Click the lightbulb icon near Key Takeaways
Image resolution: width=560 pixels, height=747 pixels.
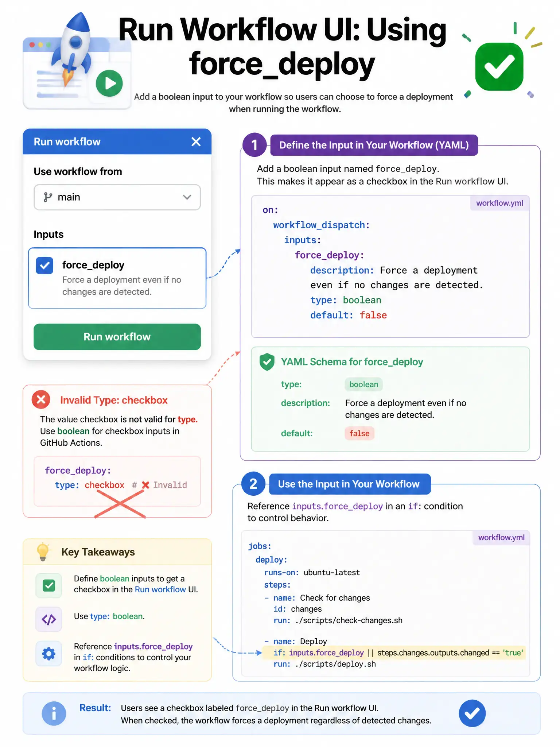[x=43, y=551]
